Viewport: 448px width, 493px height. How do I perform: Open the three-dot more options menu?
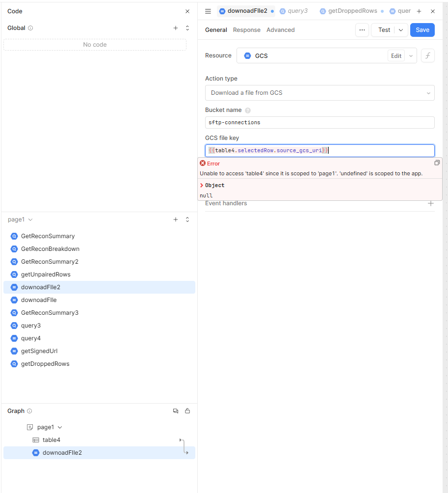click(x=362, y=30)
